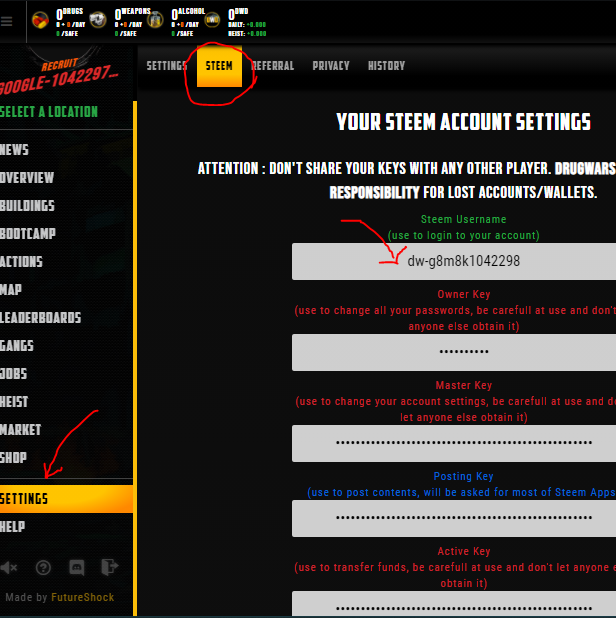Screen dimensions: 616x618
Task: Open the Privacy tab
Action: [x=331, y=66]
